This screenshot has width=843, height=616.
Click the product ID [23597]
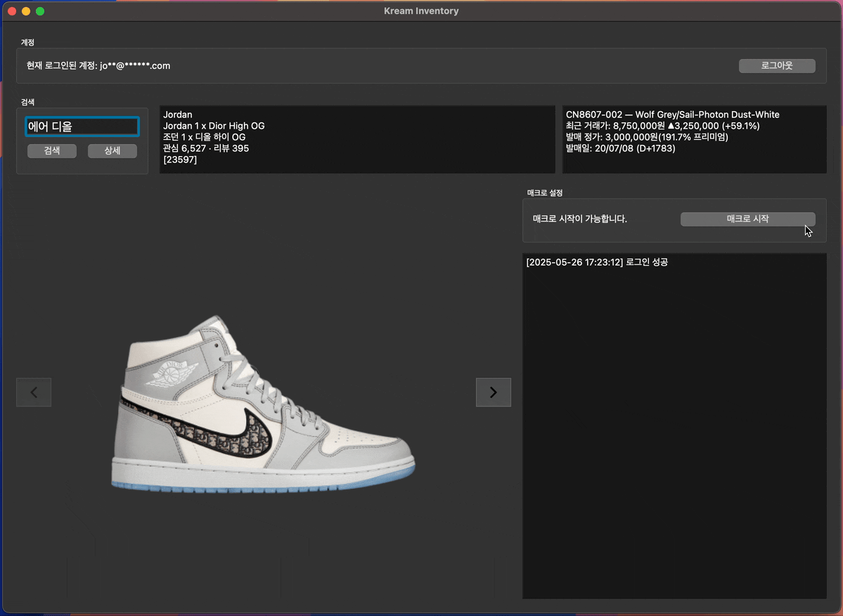point(180,160)
